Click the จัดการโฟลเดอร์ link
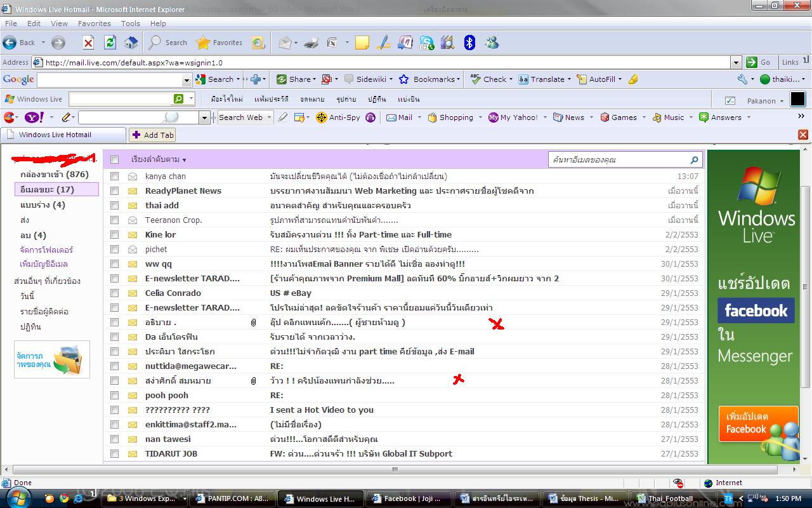Screen dimensions: 812x508 pos(46,250)
